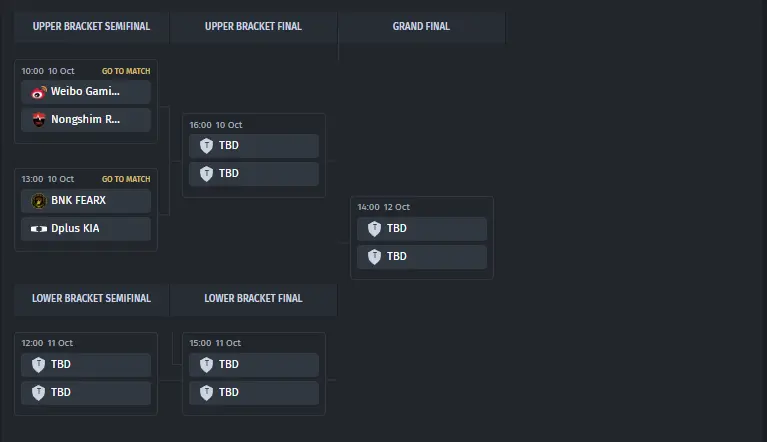The image size is (767, 442).
Task: Click the Dplus KIA team row
Action: 87,229
